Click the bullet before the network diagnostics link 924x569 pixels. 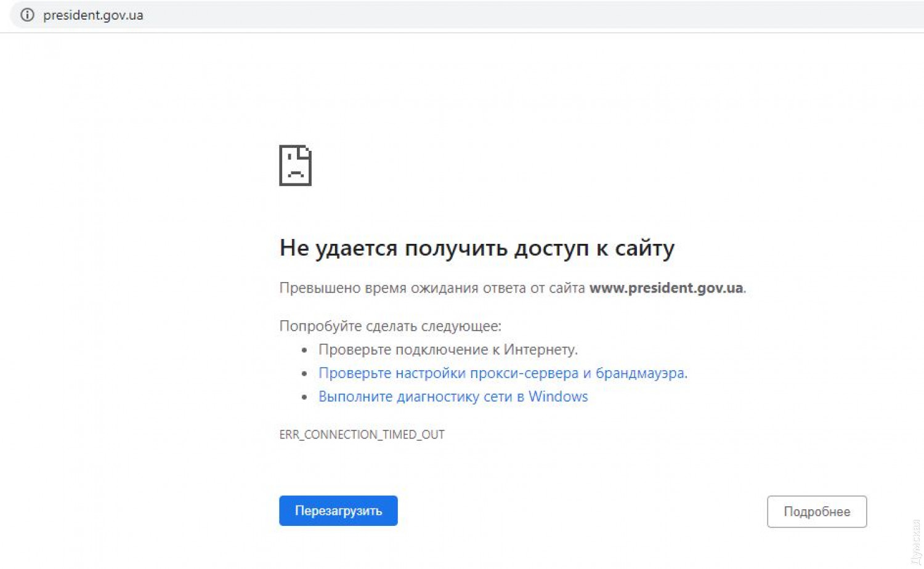[304, 397]
